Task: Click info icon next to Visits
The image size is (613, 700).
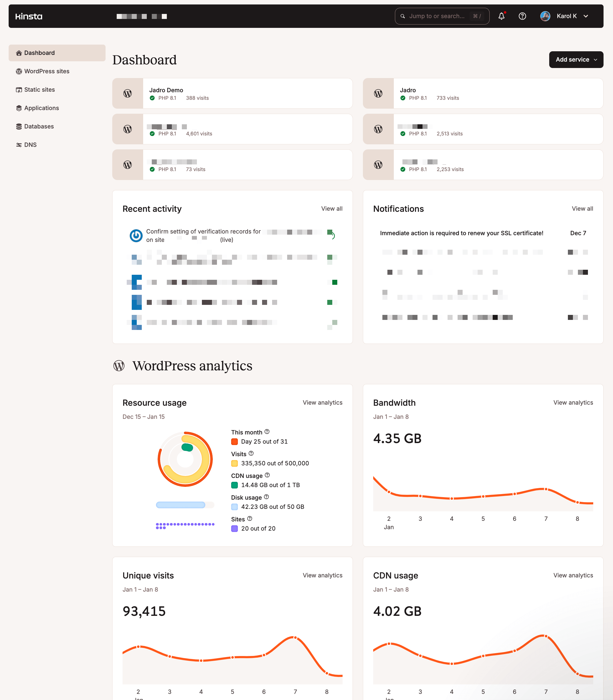Action: tap(251, 453)
